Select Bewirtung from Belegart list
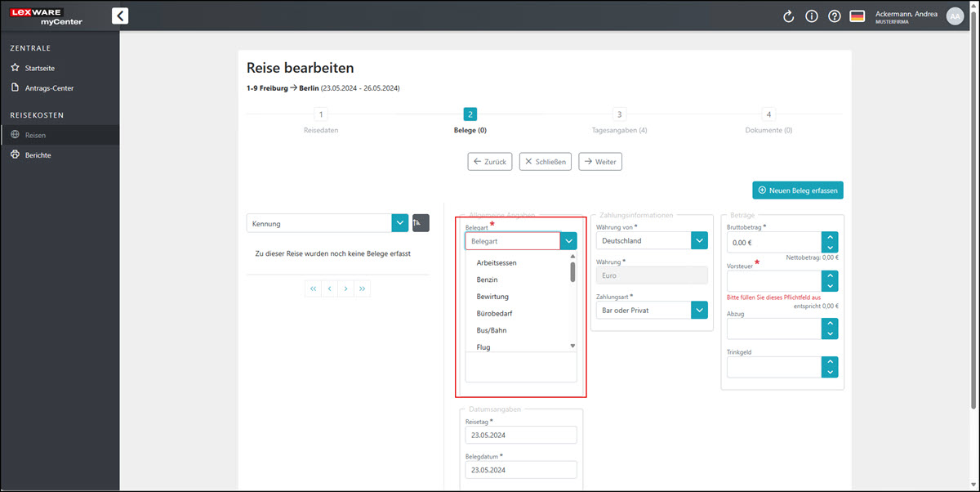980x492 pixels. click(493, 297)
